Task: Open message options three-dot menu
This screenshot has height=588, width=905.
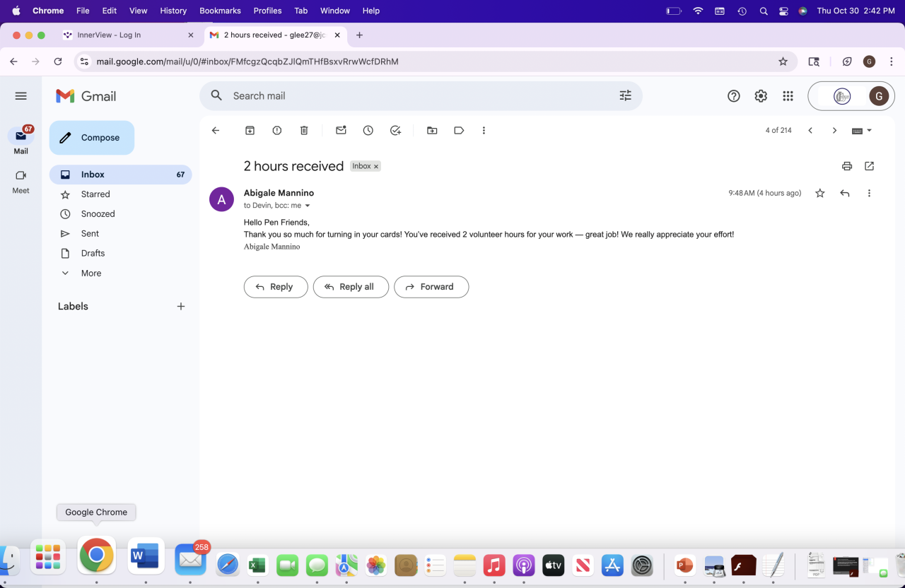Action: [869, 193]
